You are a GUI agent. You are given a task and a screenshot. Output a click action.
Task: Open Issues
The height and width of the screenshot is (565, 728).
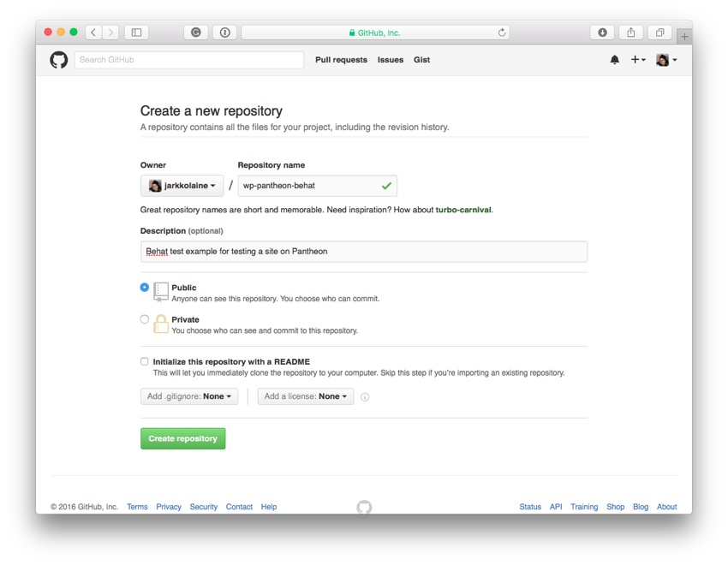tap(391, 60)
